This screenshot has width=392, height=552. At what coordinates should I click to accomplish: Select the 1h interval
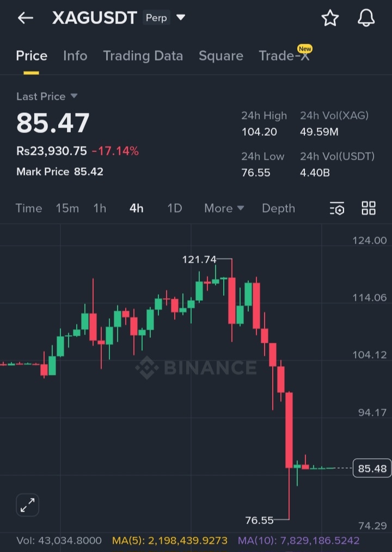click(100, 208)
